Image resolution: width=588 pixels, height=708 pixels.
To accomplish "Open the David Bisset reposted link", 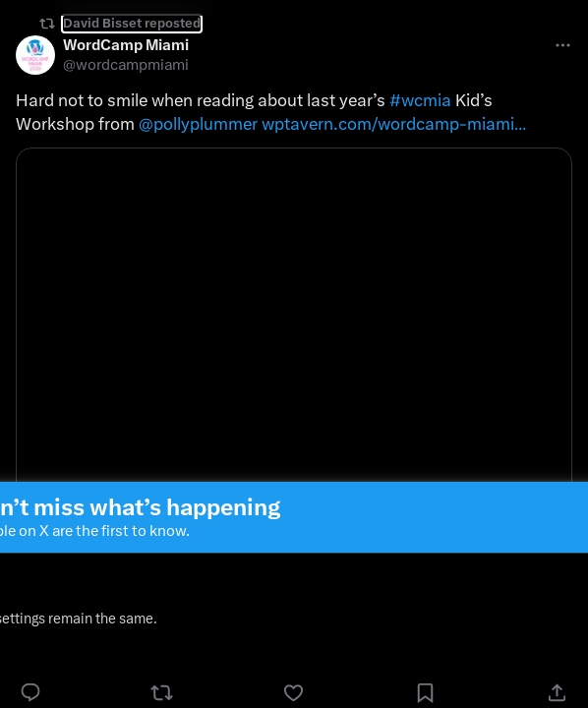I will coord(132,24).
